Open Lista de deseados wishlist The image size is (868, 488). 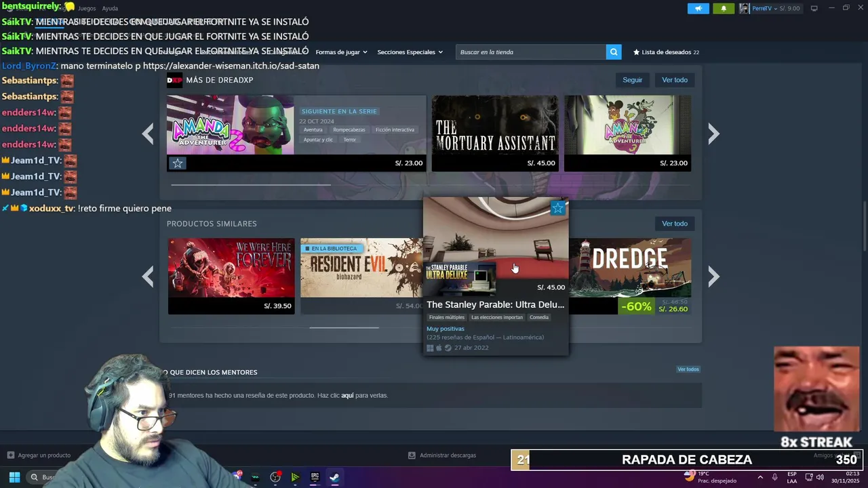pos(666,52)
